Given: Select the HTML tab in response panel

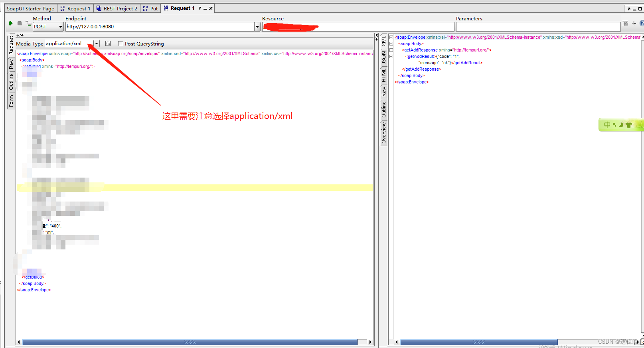Looking at the screenshot, I should pos(384,75).
